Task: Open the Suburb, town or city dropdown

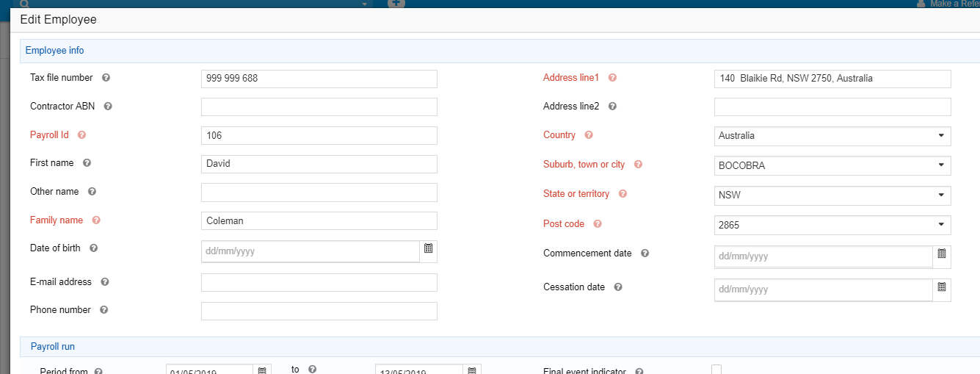Action: coord(832,165)
